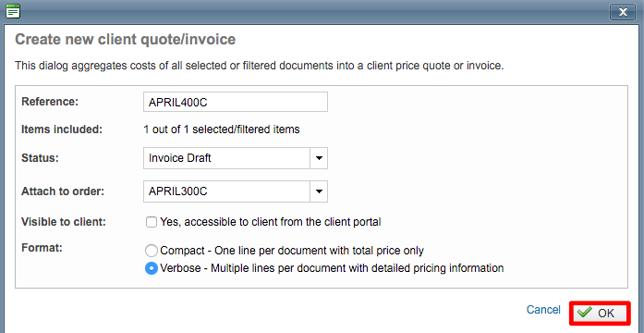
Task: Click the 'Attach to order:' field label
Action: (63, 191)
